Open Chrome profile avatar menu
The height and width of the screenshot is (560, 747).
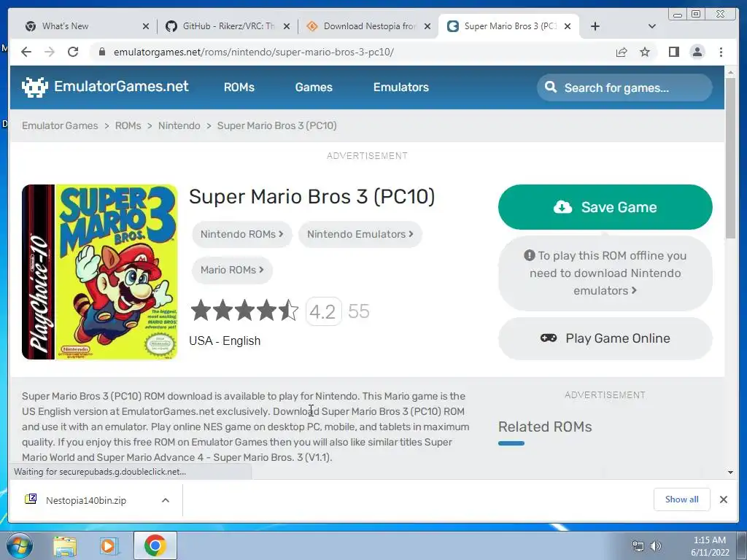697,52
